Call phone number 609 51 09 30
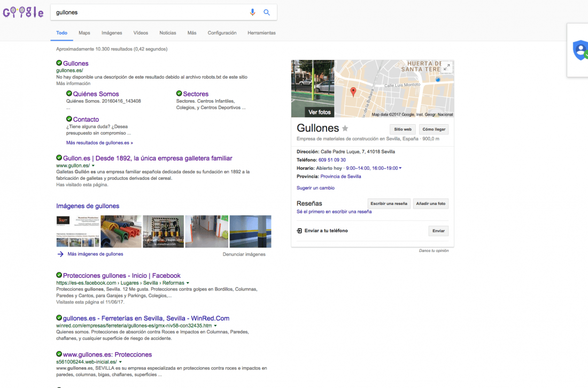The height and width of the screenshot is (388, 588). [332, 160]
